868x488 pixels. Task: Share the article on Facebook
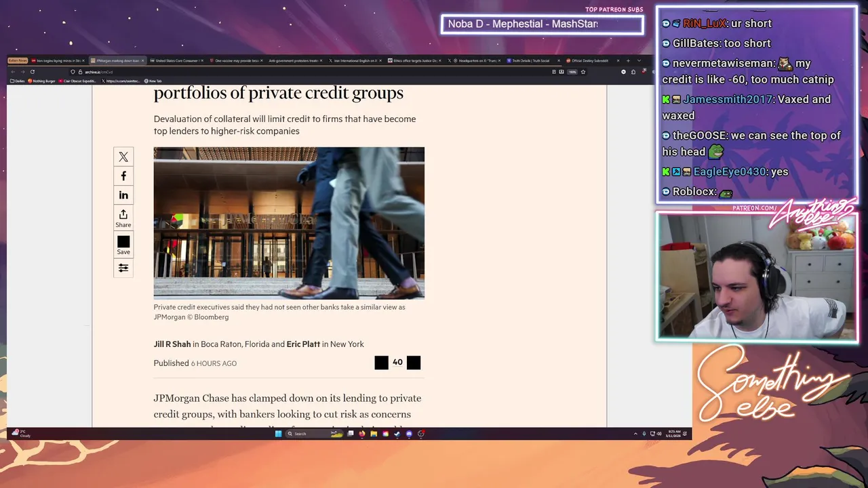pos(123,176)
